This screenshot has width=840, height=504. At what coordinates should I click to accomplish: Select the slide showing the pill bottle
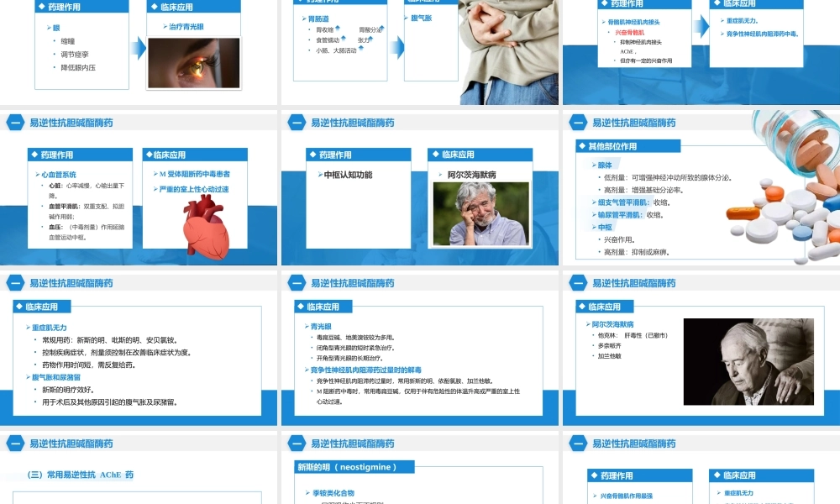(701, 187)
